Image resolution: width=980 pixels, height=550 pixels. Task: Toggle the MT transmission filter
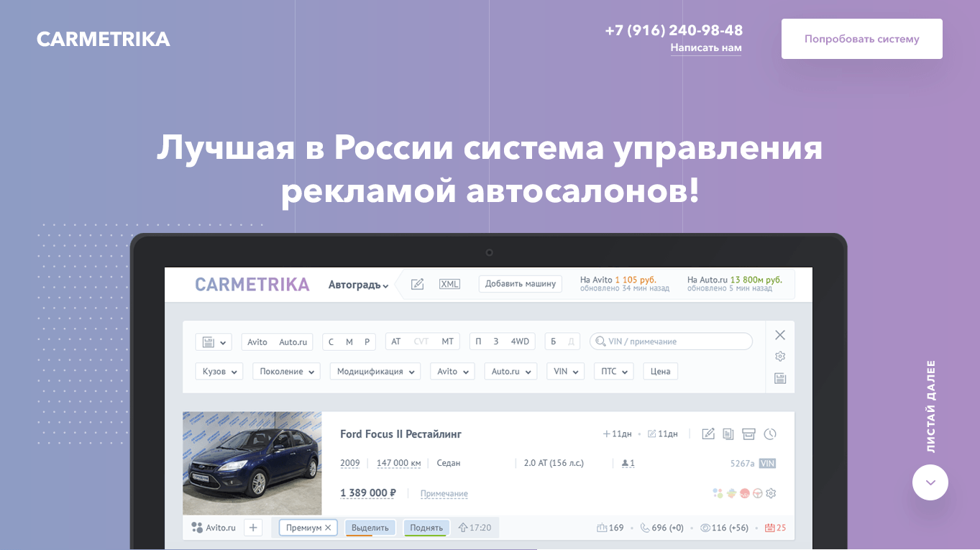click(447, 342)
